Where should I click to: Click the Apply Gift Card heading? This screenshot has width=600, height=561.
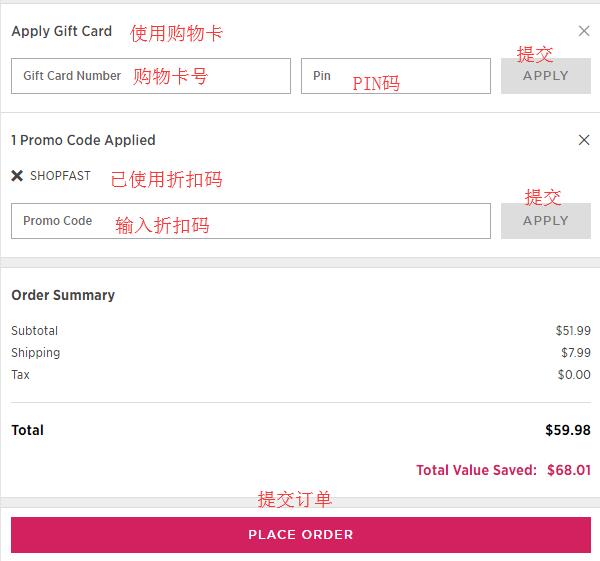(x=61, y=31)
